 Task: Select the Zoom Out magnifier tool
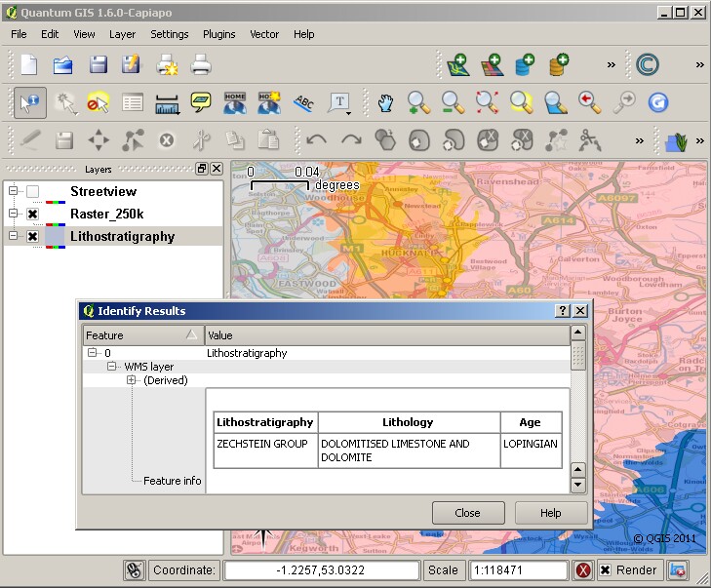[453, 103]
